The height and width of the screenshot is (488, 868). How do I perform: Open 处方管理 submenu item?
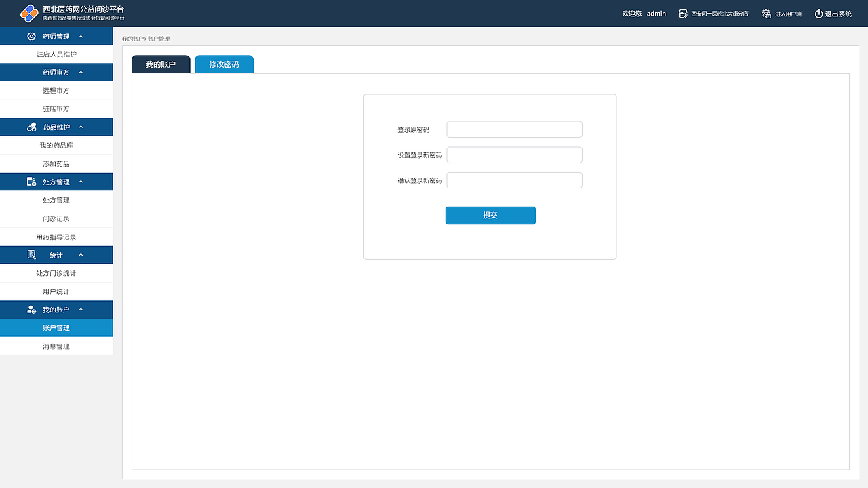[x=56, y=200]
